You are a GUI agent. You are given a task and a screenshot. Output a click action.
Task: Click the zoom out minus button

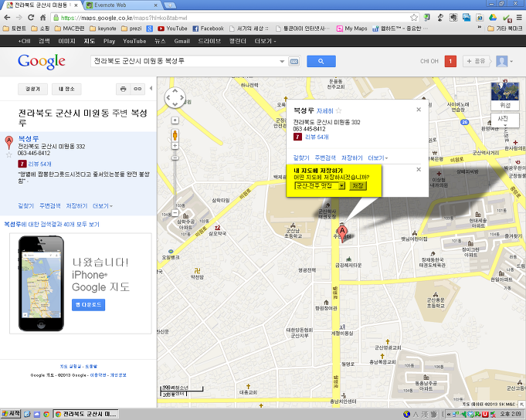coord(175,212)
